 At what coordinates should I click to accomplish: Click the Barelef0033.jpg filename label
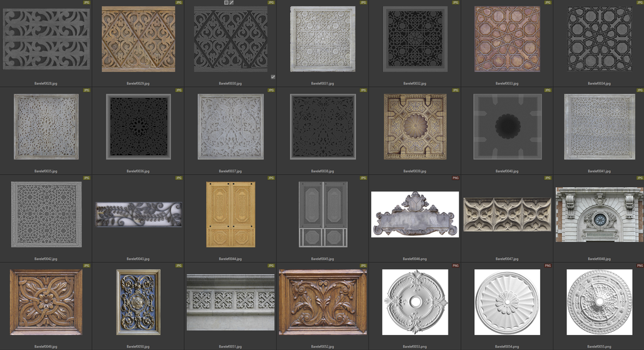507,83
